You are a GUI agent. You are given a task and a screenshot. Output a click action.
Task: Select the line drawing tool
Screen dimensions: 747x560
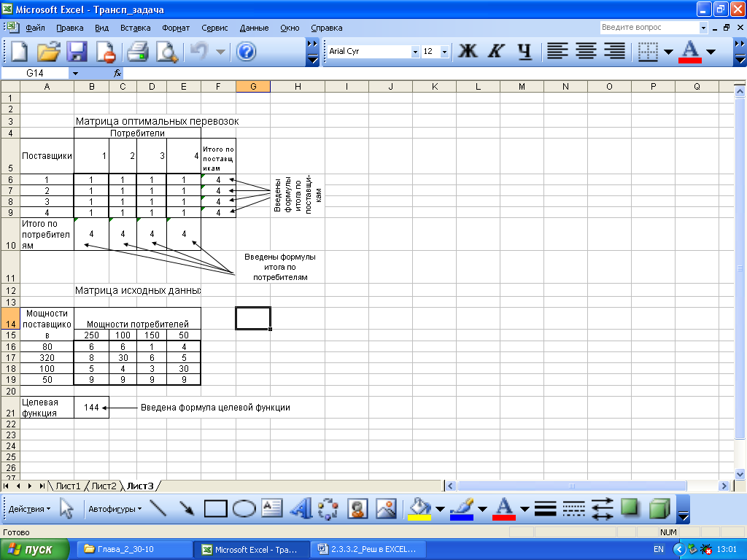(158, 508)
